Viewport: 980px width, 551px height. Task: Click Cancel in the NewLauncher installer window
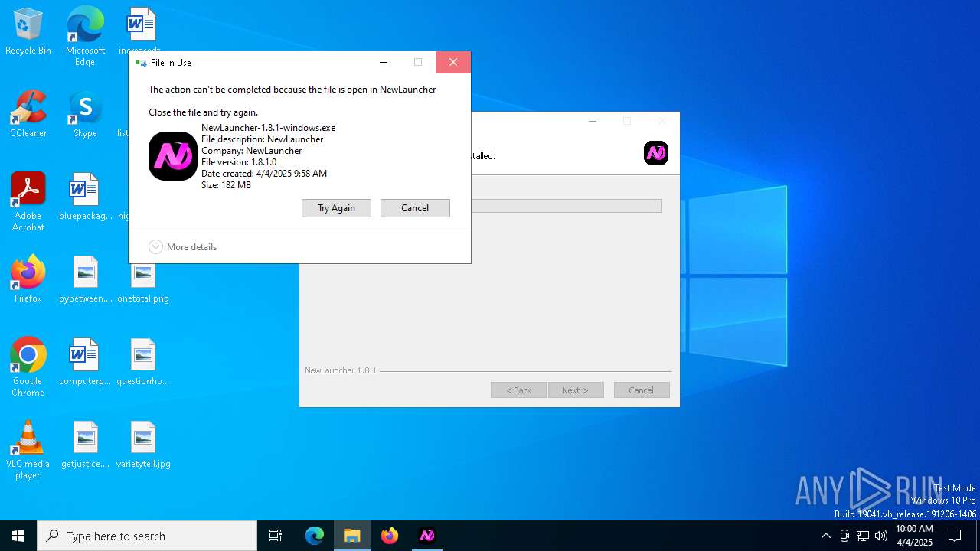pyautogui.click(x=642, y=390)
